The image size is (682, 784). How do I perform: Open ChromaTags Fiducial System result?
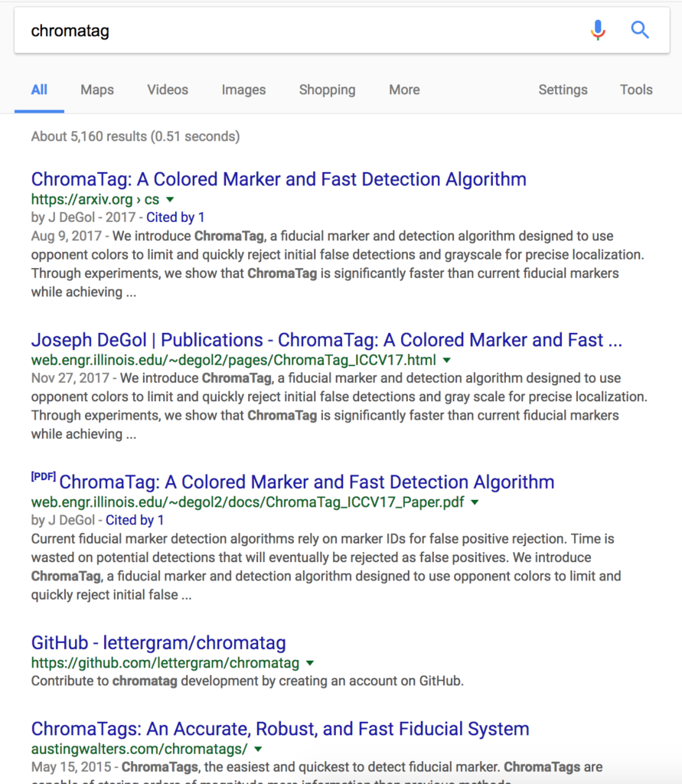coord(280,729)
